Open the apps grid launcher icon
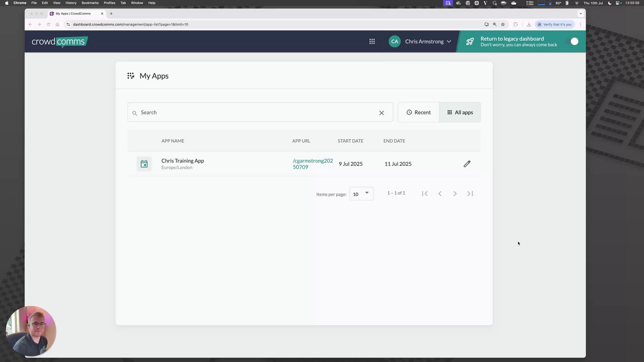This screenshot has width=644, height=362. (x=372, y=41)
